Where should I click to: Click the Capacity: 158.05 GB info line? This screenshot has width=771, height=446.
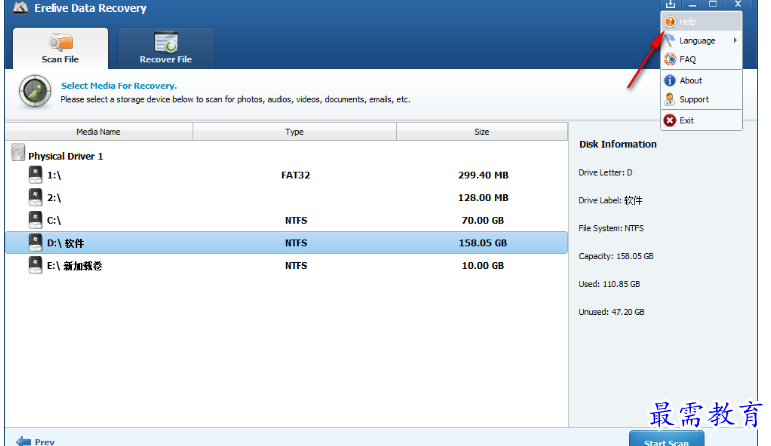coord(616,256)
